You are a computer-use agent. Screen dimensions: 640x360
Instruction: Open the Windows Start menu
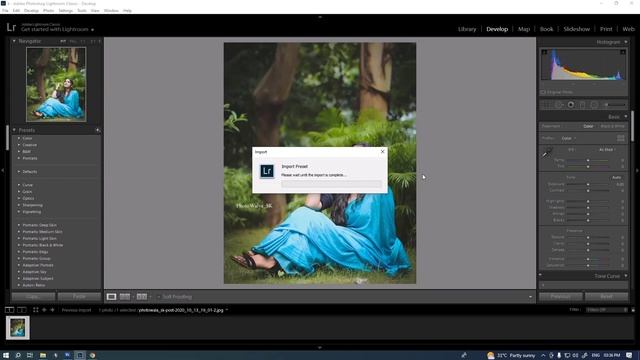pos(6,356)
